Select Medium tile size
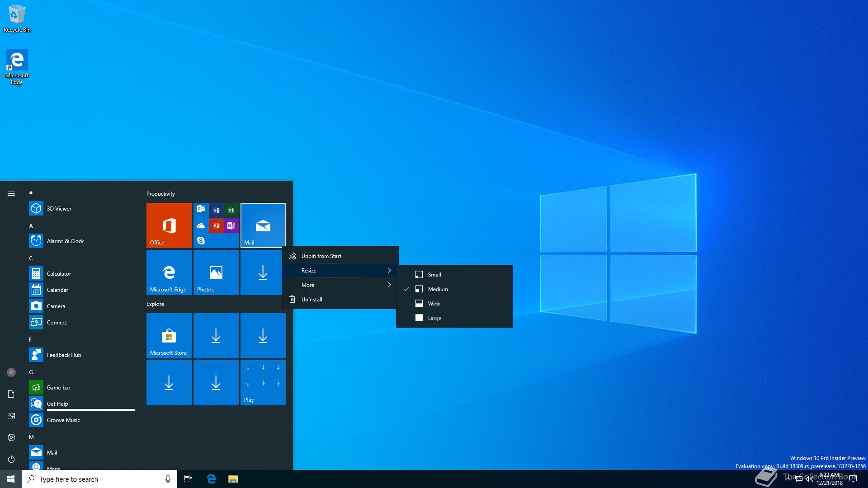Image resolution: width=868 pixels, height=488 pixels. coord(454,289)
